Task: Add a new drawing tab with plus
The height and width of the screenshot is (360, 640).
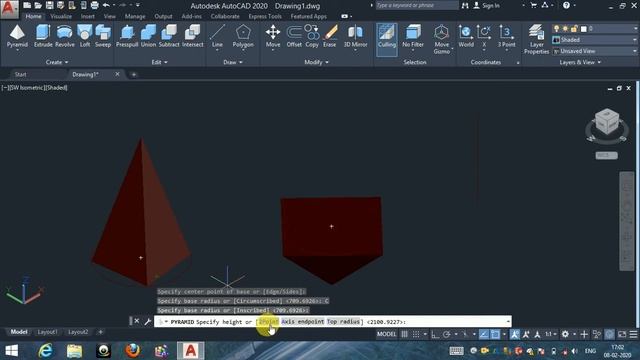Action: [x=133, y=74]
